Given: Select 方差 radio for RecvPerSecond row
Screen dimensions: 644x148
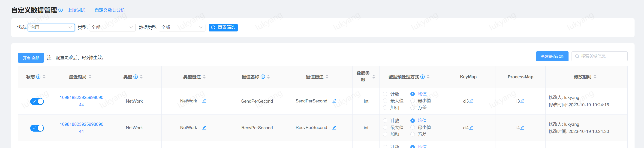Looking at the screenshot, I should (412, 134).
